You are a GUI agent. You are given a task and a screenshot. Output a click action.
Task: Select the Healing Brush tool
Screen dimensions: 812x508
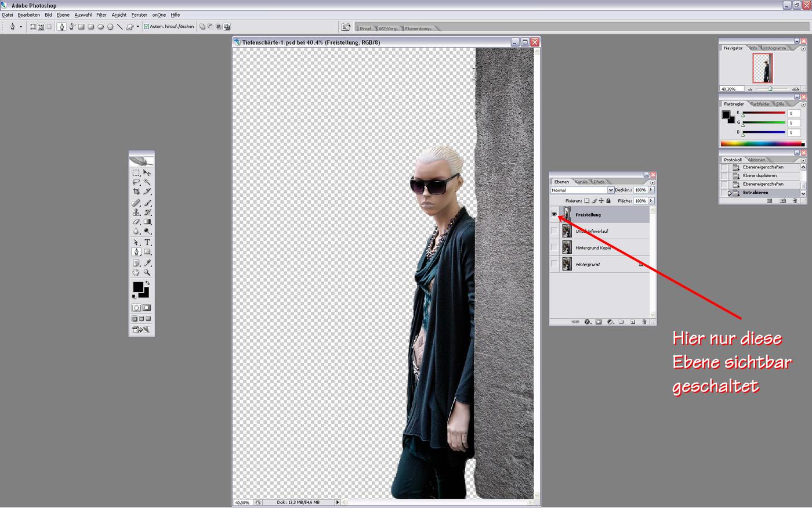(x=136, y=203)
